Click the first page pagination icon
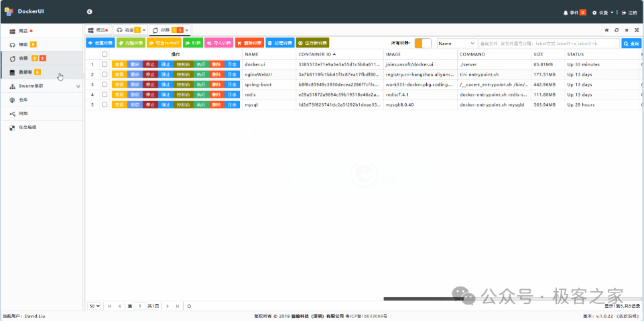The height and width of the screenshot is (322, 644). click(x=110, y=306)
